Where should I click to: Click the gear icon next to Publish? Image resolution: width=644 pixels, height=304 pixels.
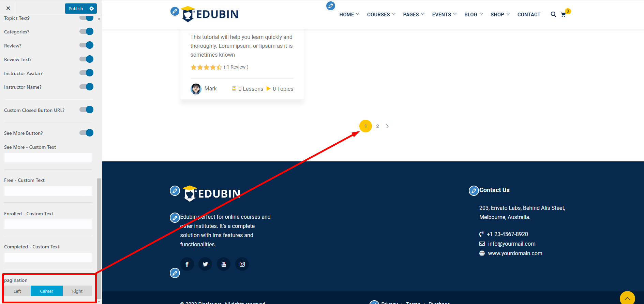[91, 9]
